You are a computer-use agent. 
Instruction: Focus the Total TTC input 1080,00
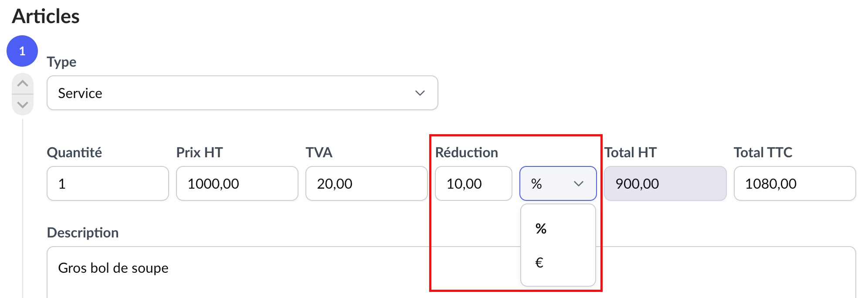pos(794,183)
